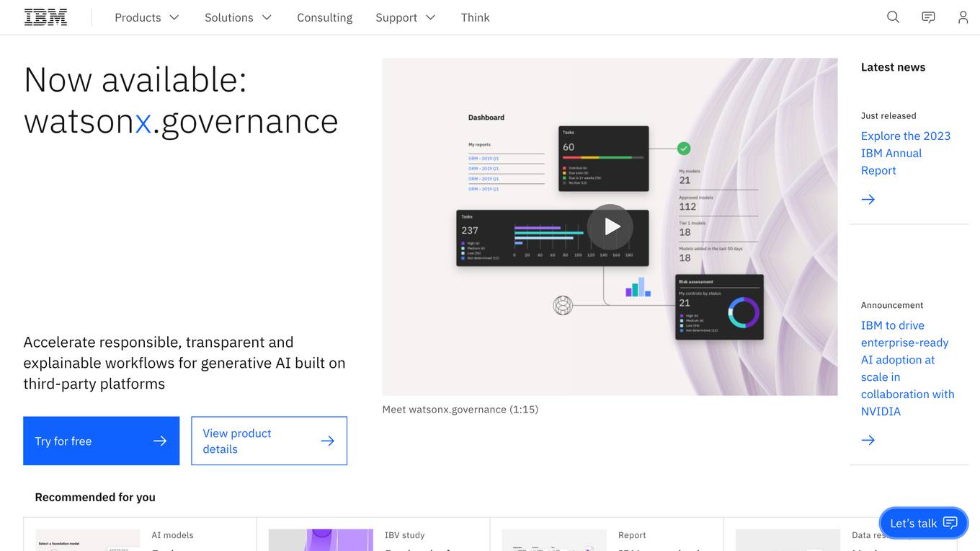The width and height of the screenshot is (980, 551).
Task: Open the chat icon in header
Action: tap(928, 17)
